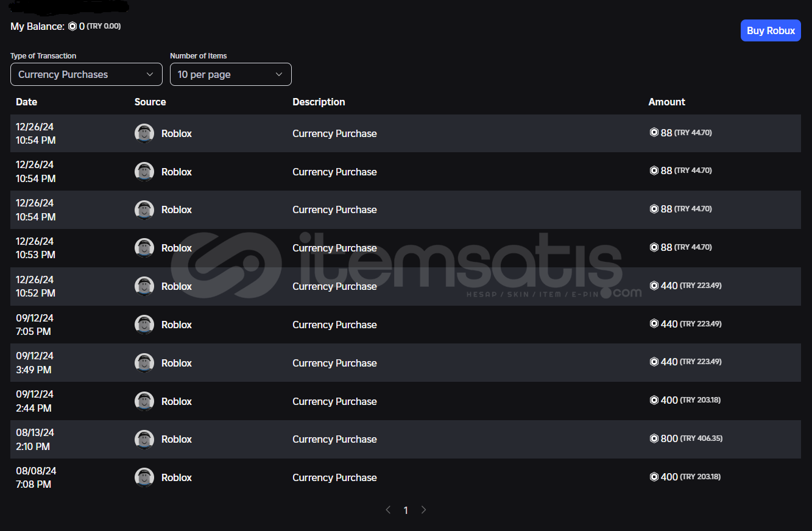
Task: Click the Type of Transaction label
Action: (43, 55)
